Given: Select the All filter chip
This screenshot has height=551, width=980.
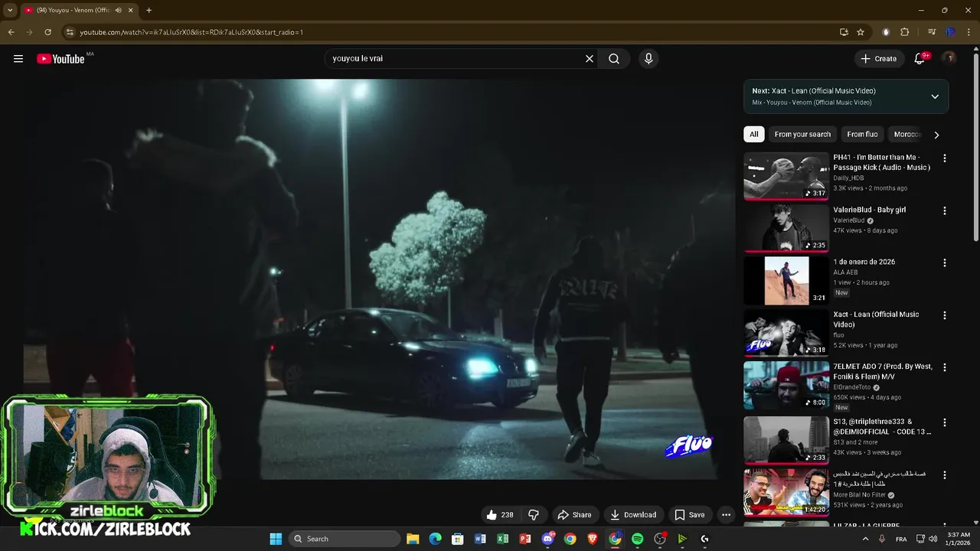Looking at the screenshot, I should coord(754,134).
